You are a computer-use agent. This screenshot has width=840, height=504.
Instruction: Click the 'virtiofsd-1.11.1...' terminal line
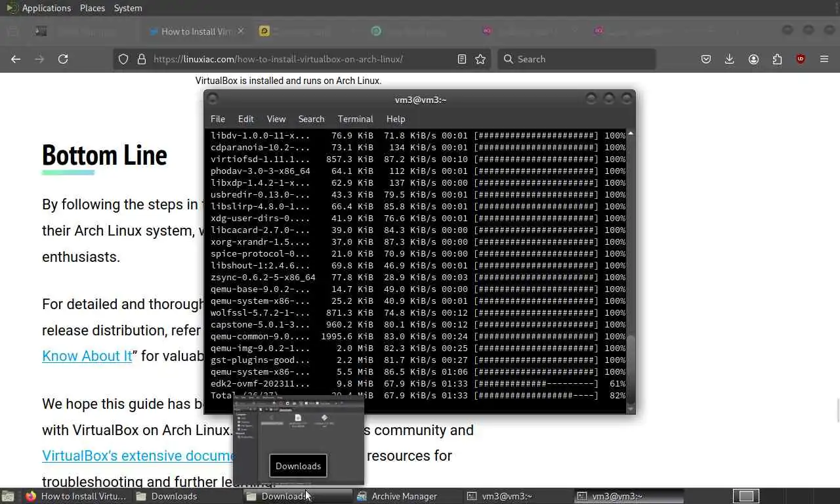[x=418, y=159]
